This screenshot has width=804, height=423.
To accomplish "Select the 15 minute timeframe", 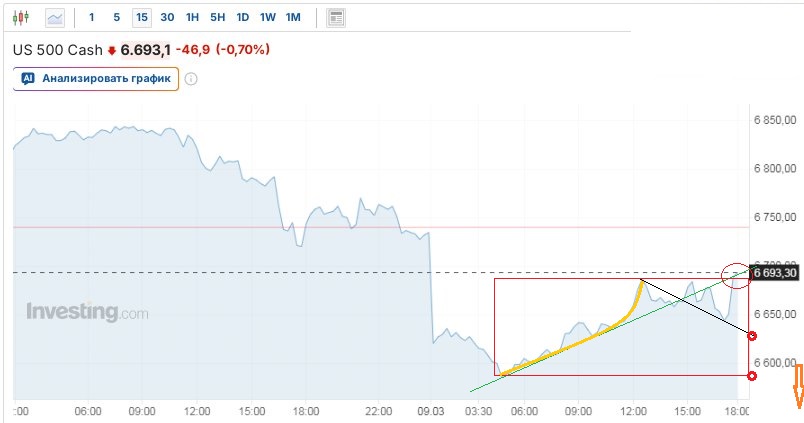I will 142,17.
